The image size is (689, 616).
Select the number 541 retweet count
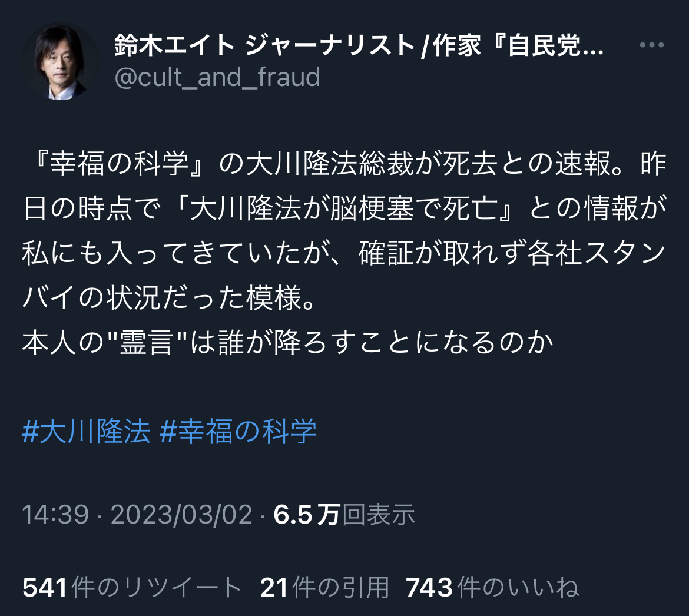[44, 588]
